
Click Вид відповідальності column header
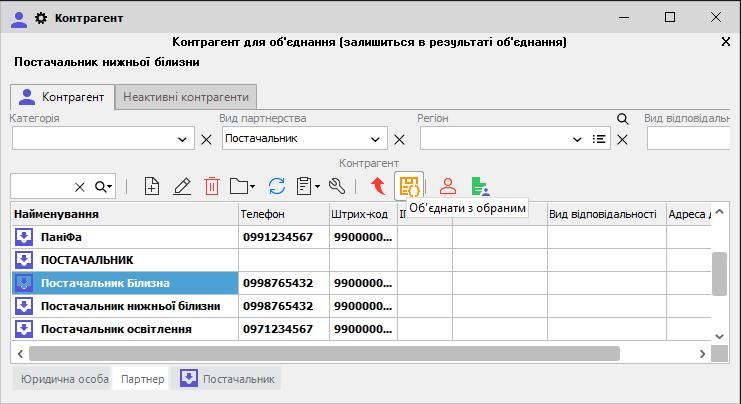click(x=607, y=214)
